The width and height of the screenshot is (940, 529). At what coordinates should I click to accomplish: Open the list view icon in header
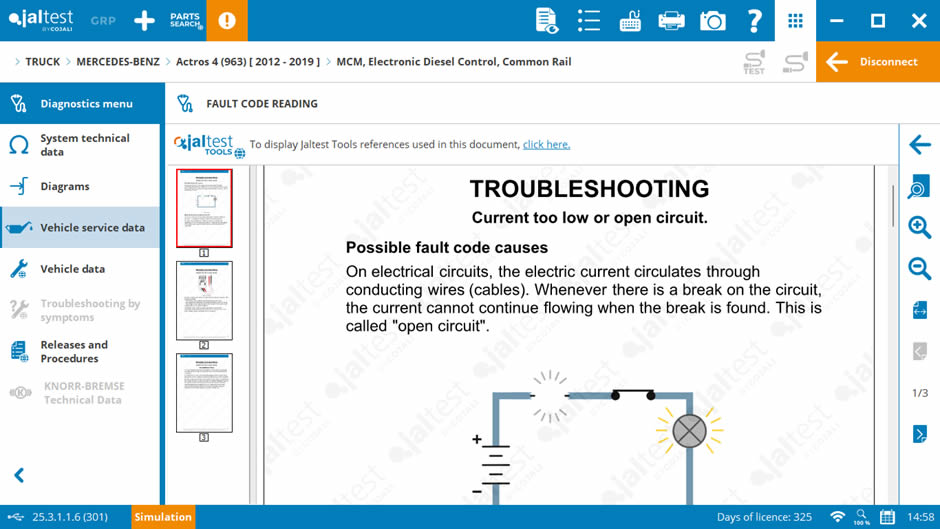click(589, 20)
